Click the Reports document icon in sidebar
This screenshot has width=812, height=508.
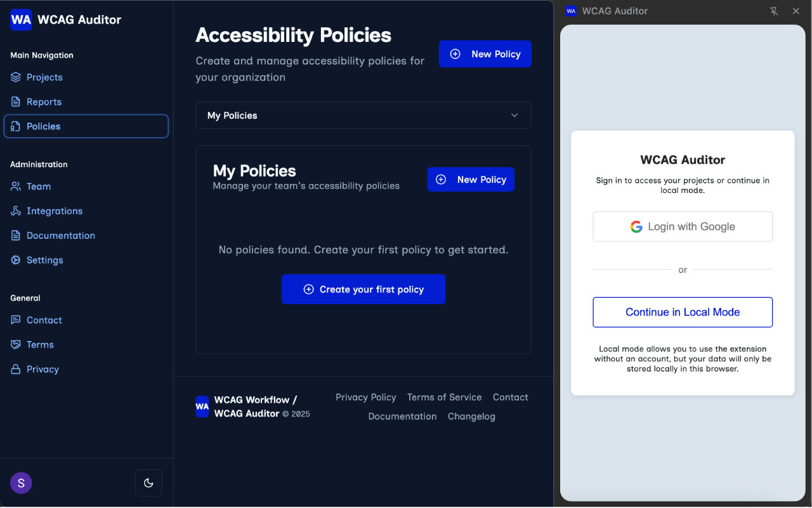click(x=16, y=102)
